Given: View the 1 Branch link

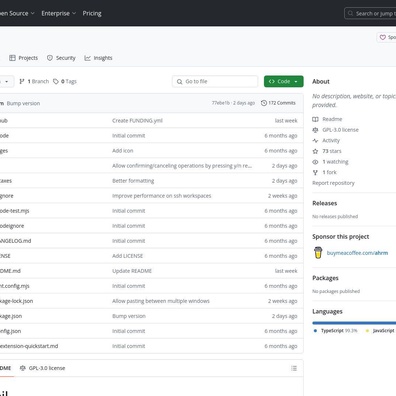Looking at the screenshot, I should [x=34, y=81].
